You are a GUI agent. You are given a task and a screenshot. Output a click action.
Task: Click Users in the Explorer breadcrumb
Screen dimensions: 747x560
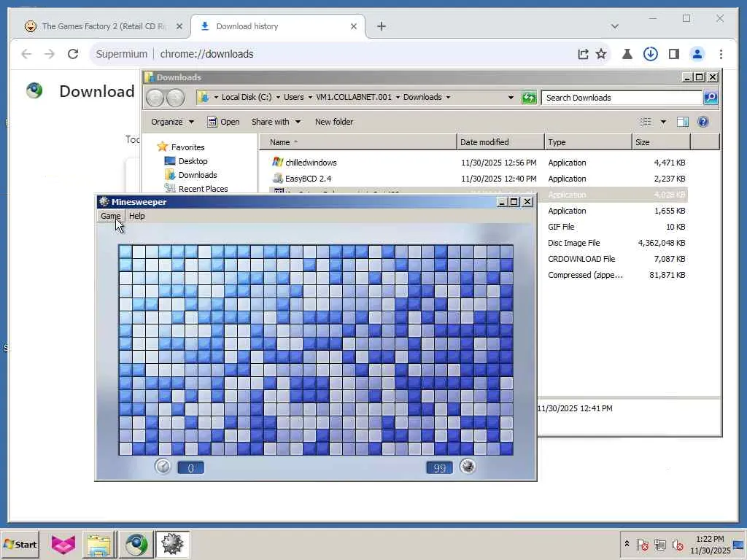coord(293,97)
